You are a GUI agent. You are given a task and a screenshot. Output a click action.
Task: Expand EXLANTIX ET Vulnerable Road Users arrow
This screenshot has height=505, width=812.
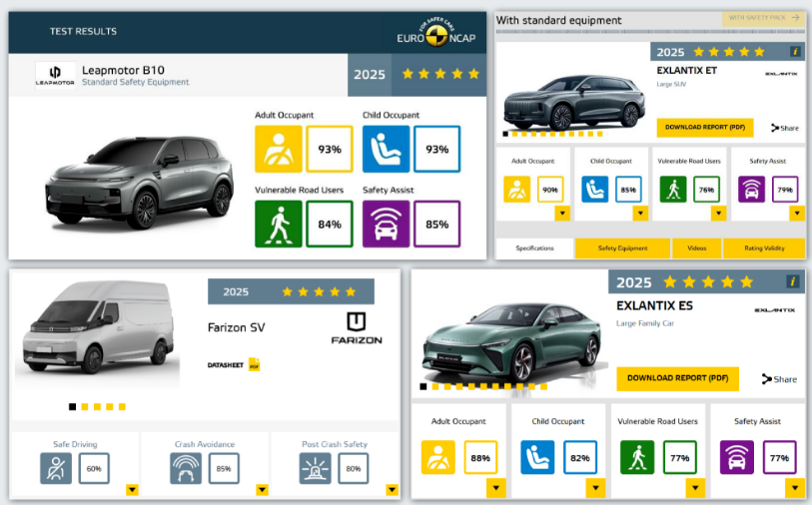tap(718, 214)
